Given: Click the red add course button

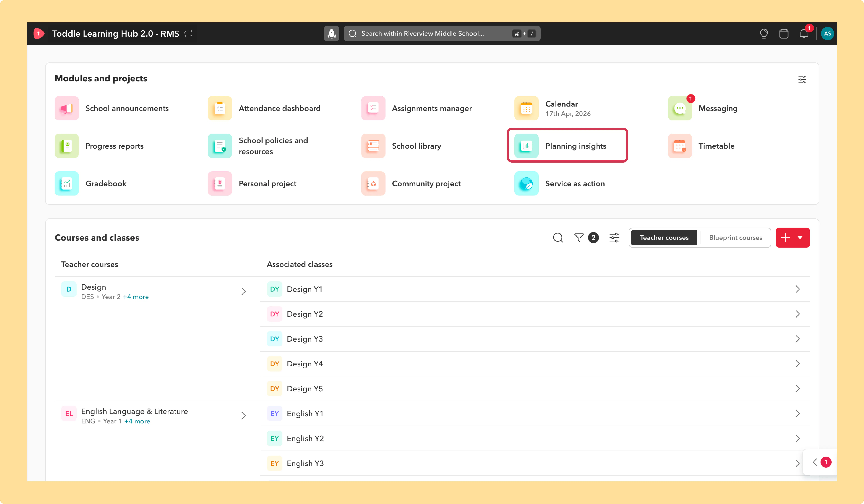Looking at the screenshot, I should click(x=793, y=238).
